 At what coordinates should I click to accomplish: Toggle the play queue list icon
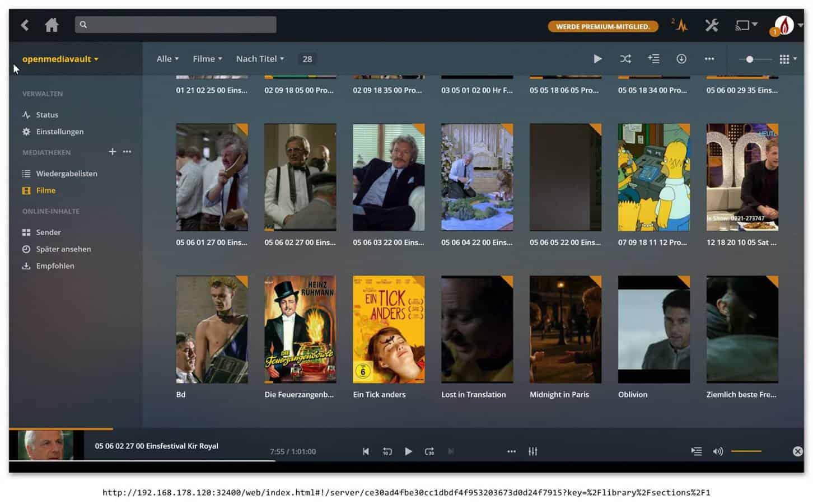click(696, 451)
